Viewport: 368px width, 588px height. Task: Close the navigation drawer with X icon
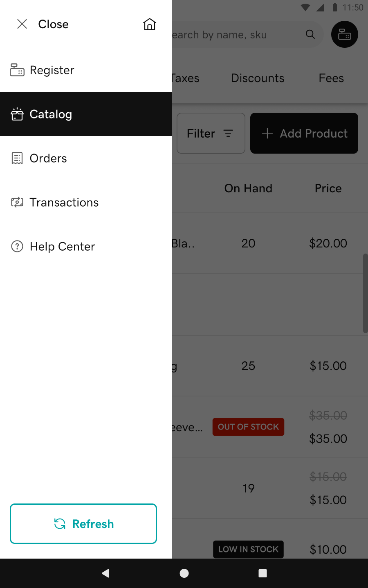22,24
